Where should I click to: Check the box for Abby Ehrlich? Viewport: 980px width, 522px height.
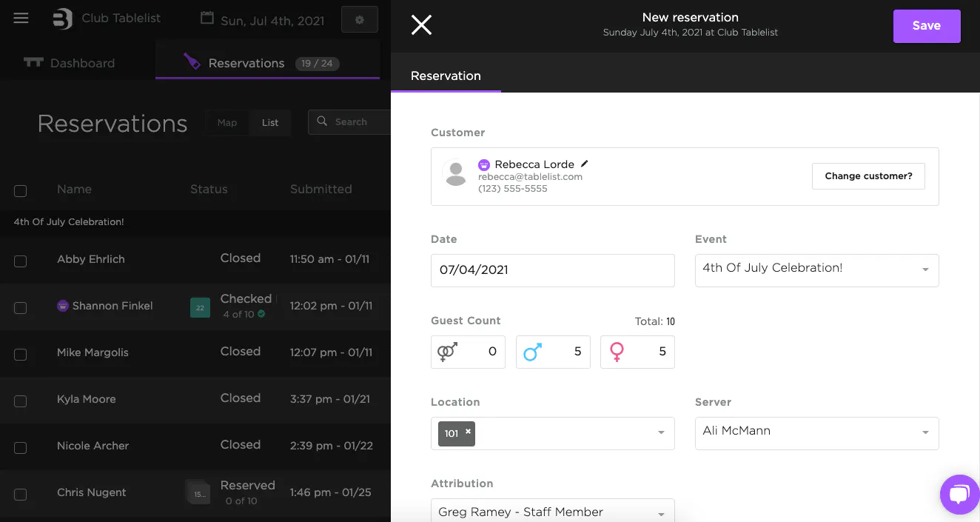pos(21,261)
